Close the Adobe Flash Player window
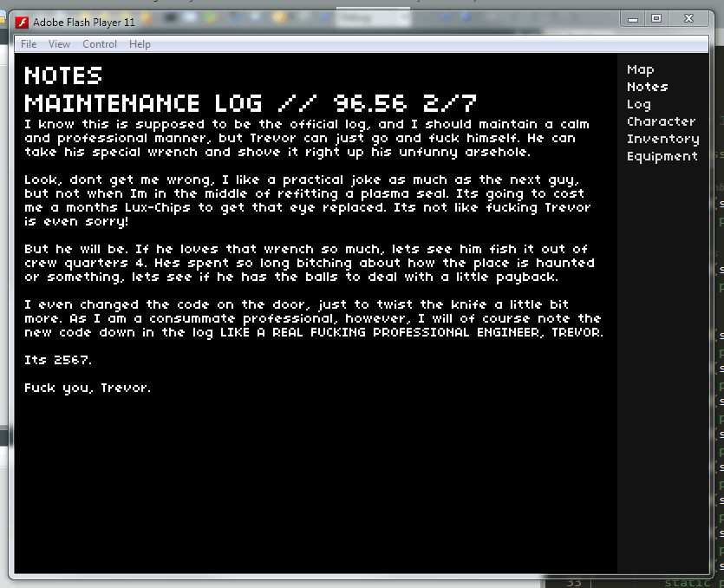 (x=689, y=19)
